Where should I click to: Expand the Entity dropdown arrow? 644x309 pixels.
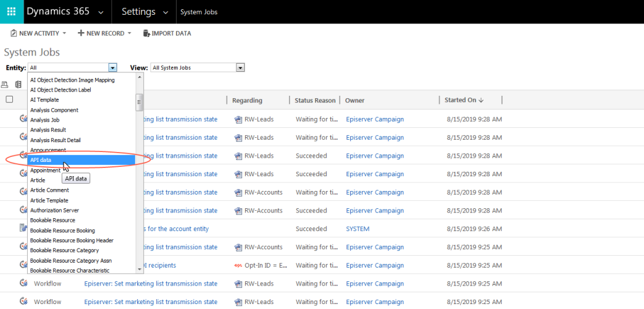coord(112,67)
